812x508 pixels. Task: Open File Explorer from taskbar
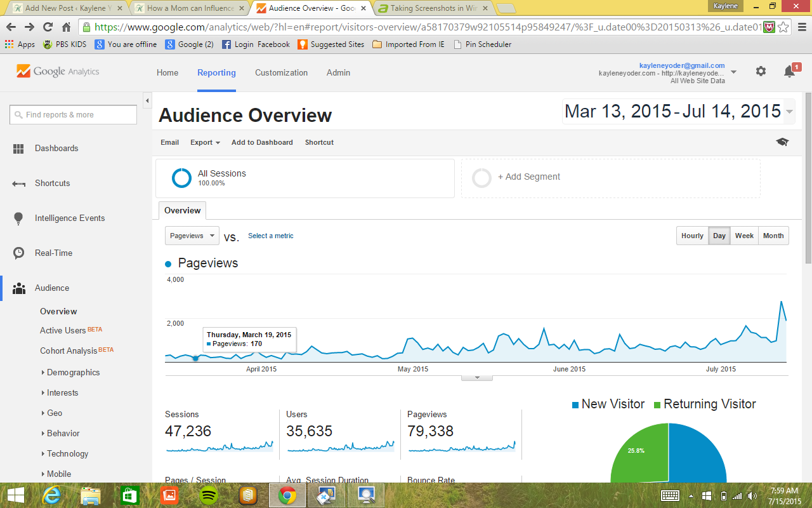[91, 495]
